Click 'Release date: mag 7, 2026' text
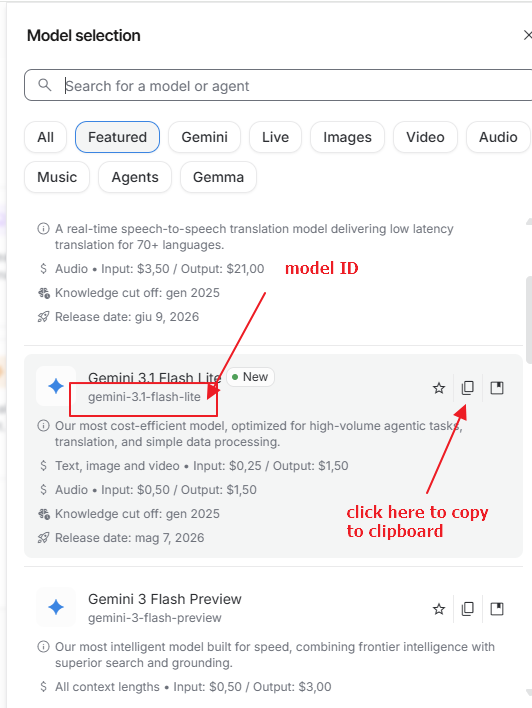Viewport: 532px width, 708px height. click(x=130, y=538)
